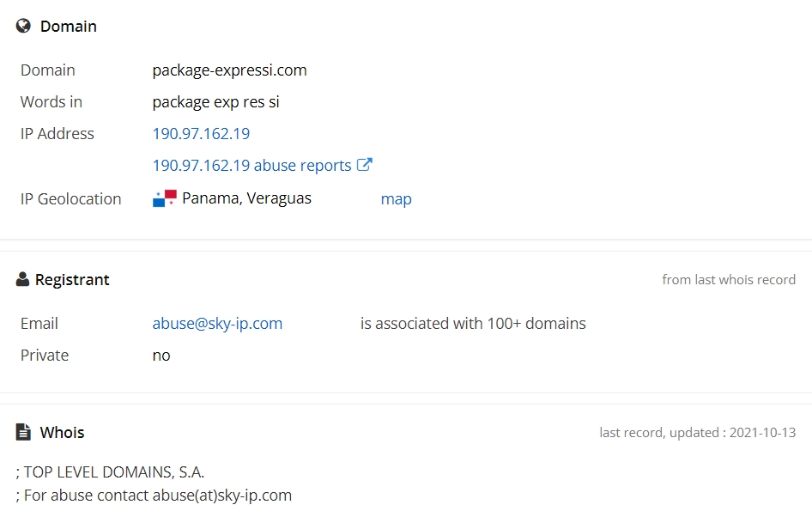Screen dimensions: 812x511
Task: Click the document icon beside Whois heading
Action: click(x=23, y=432)
